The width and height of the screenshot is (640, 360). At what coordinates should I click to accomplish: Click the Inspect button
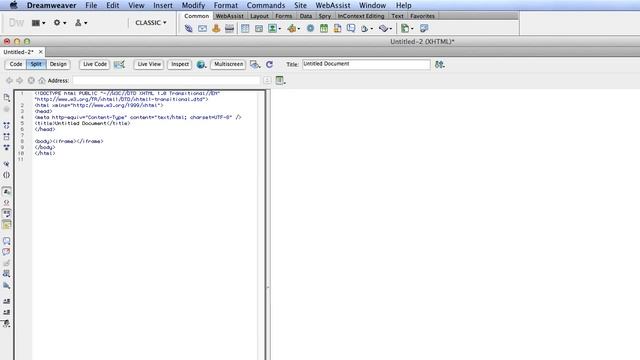click(x=180, y=64)
